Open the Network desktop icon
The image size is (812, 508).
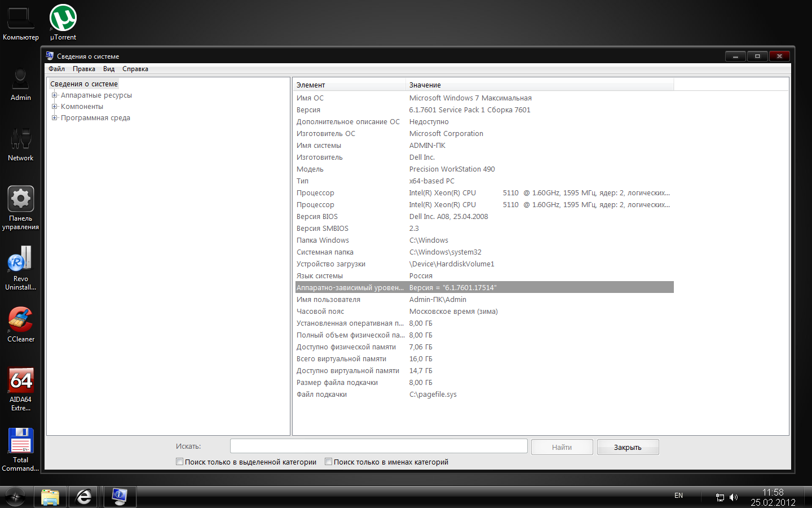pos(20,144)
